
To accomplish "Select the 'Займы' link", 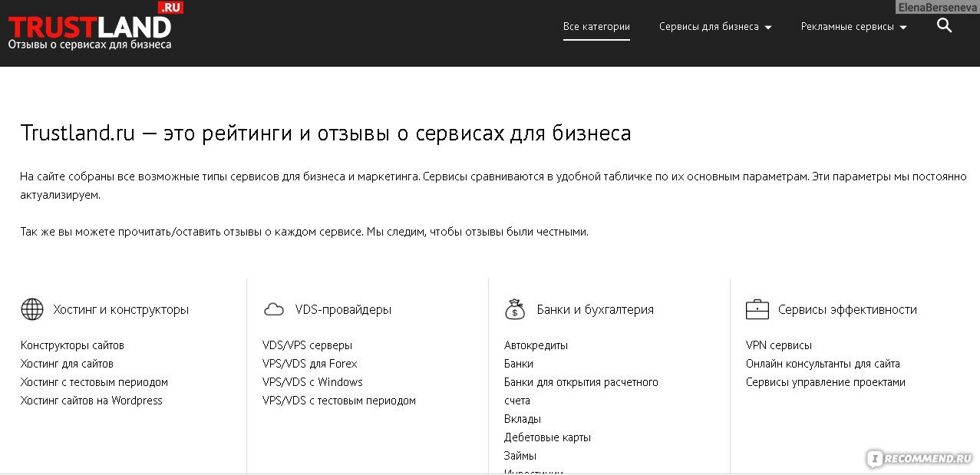I will [x=520, y=456].
